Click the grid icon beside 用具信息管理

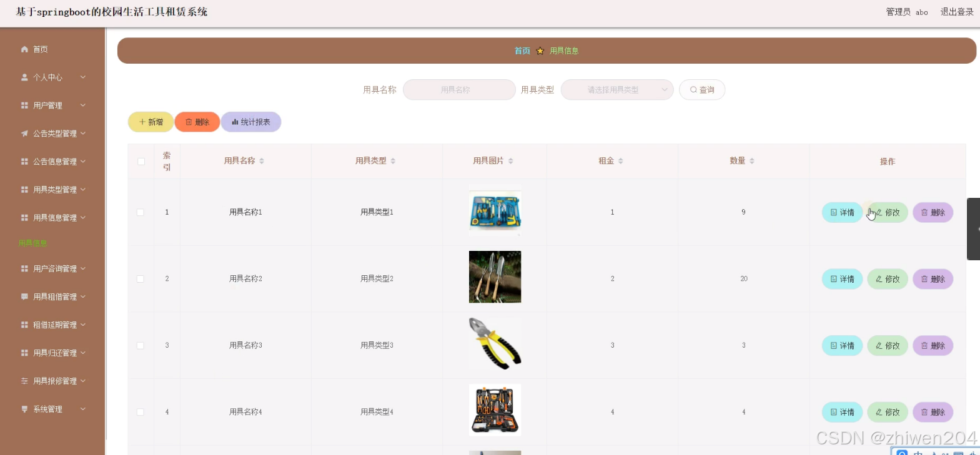click(x=24, y=218)
